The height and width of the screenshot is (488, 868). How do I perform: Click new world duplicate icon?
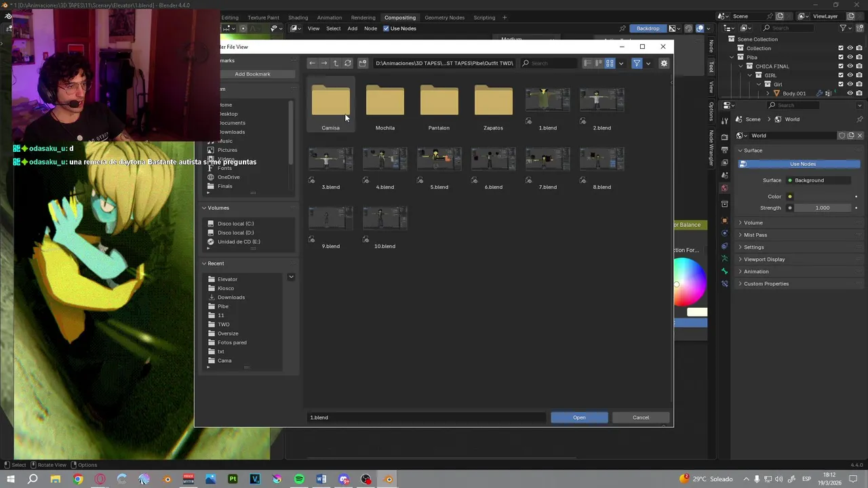click(x=851, y=136)
